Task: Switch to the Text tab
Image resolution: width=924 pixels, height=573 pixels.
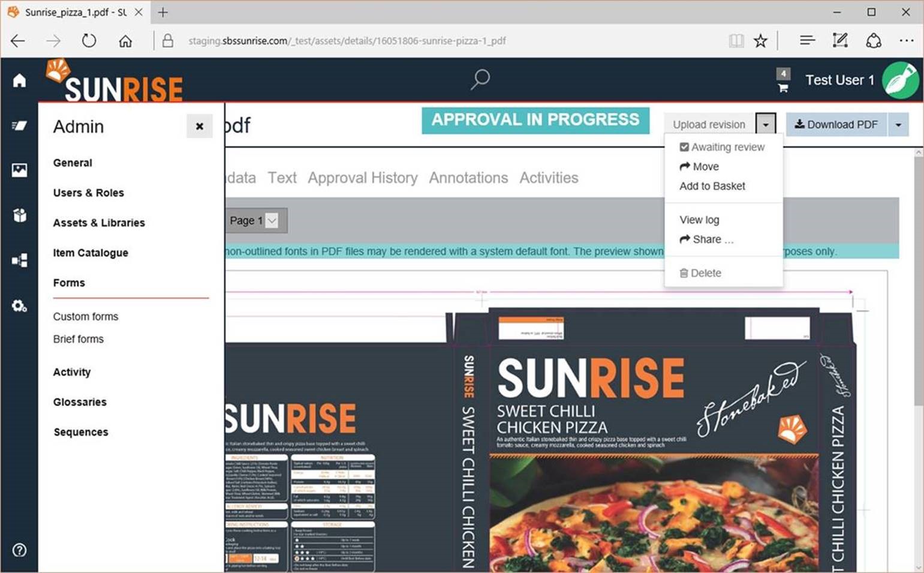Action: [x=282, y=178]
